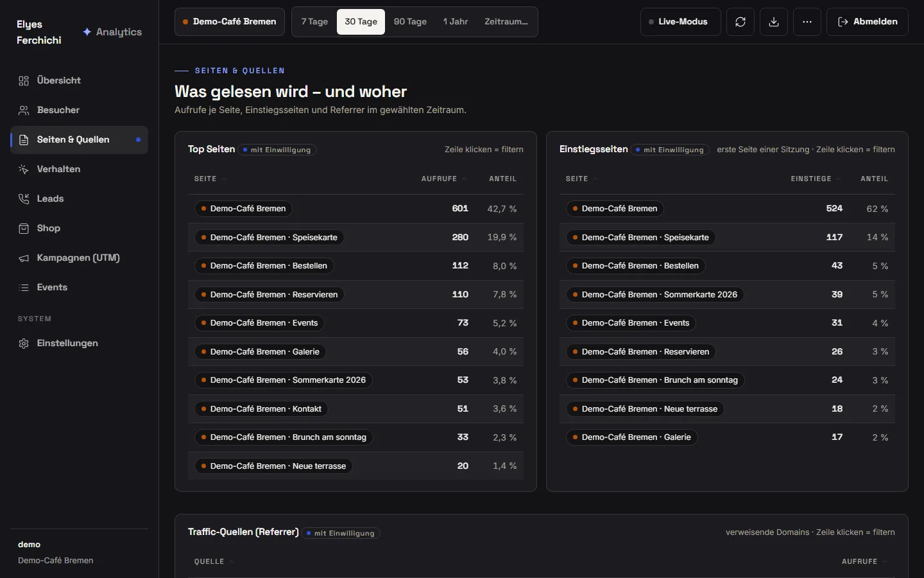Screen dimensions: 924x578
Task: Log out with the Abmelden button
Action: [x=868, y=22]
